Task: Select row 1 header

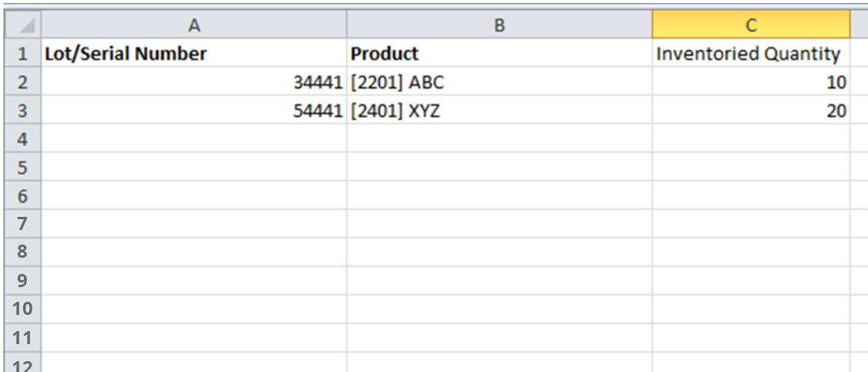Action: (22, 54)
